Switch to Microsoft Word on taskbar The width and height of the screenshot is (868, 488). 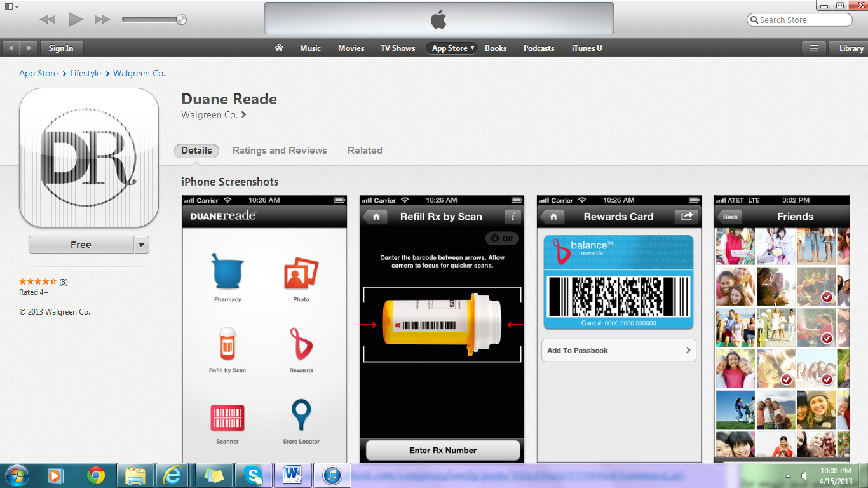tap(293, 475)
